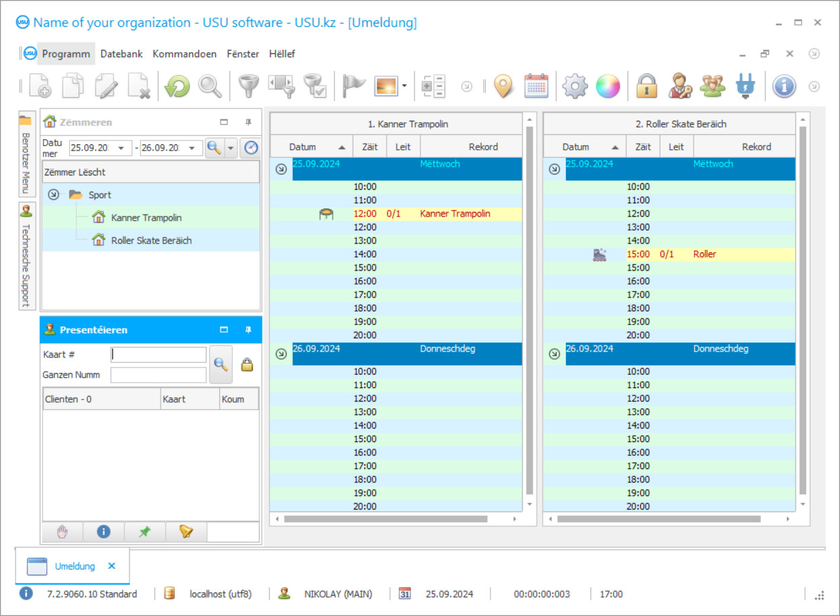The image size is (840, 616).
Task: Click the copy record toolbar icon
Action: coord(73,86)
